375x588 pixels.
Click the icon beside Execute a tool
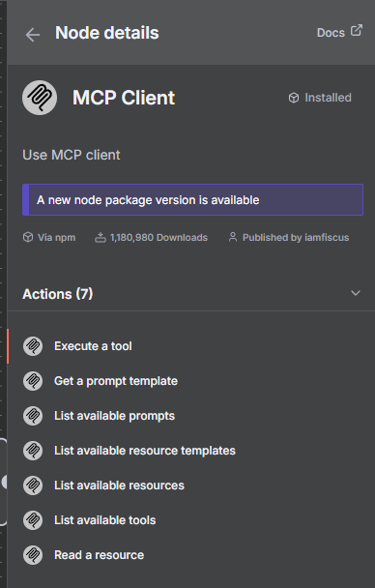[33, 346]
